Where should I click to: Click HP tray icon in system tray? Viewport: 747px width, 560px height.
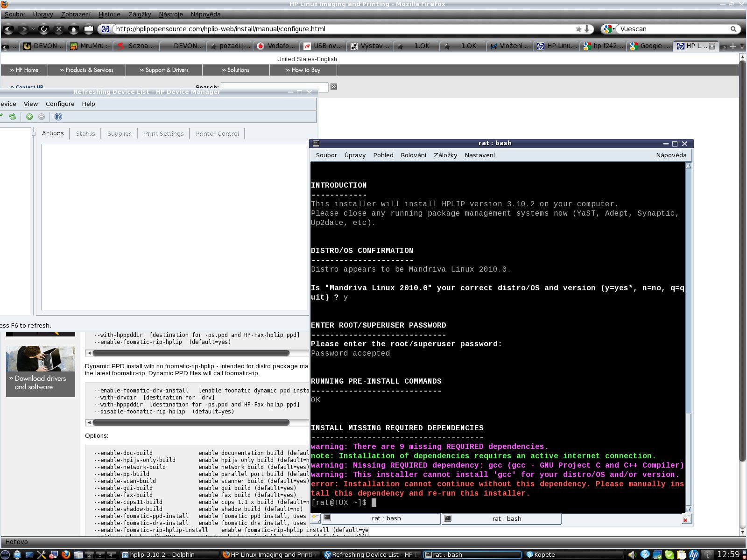click(694, 554)
